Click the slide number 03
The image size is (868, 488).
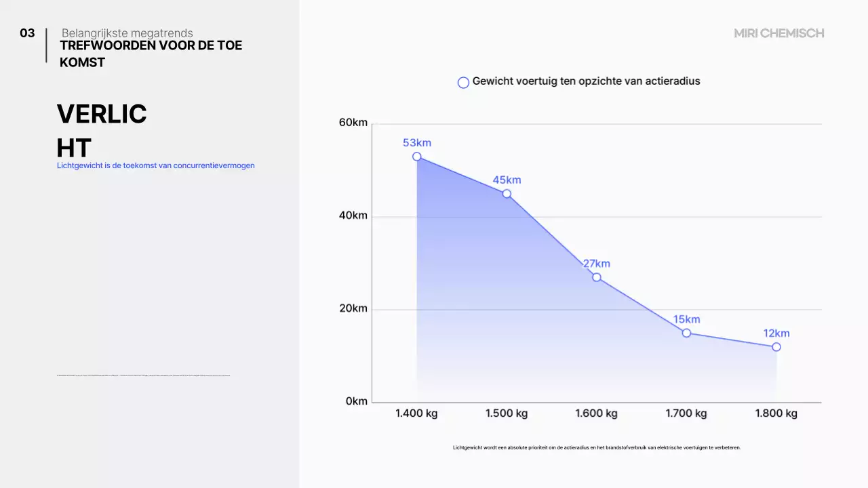[x=27, y=33]
